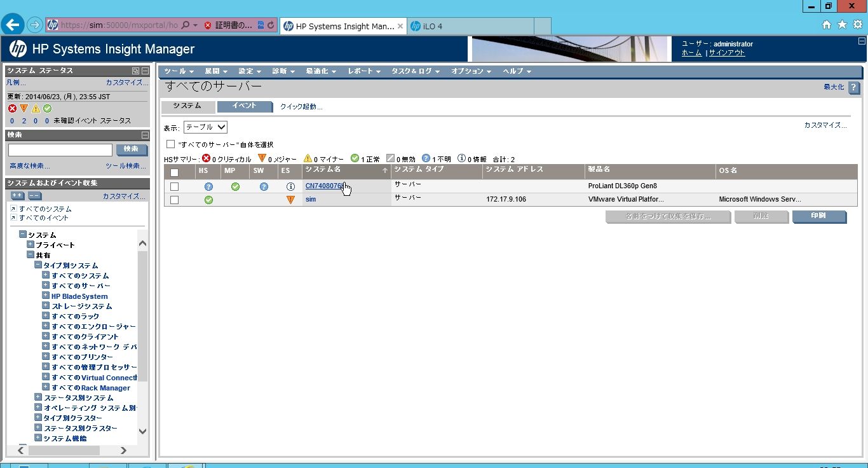Click the detach icon in システム ステータス header
Screen dimensions: 868x468
(135, 71)
